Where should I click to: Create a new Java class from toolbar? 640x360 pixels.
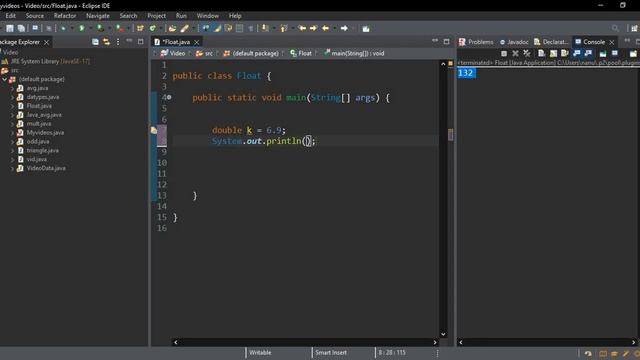click(x=153, y=28)
